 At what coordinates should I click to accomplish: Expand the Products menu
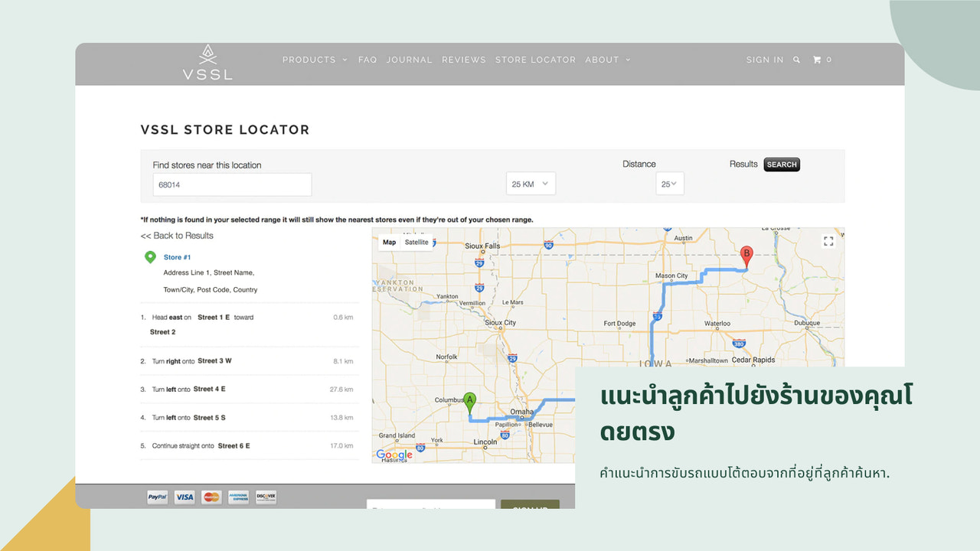[315, 60]
